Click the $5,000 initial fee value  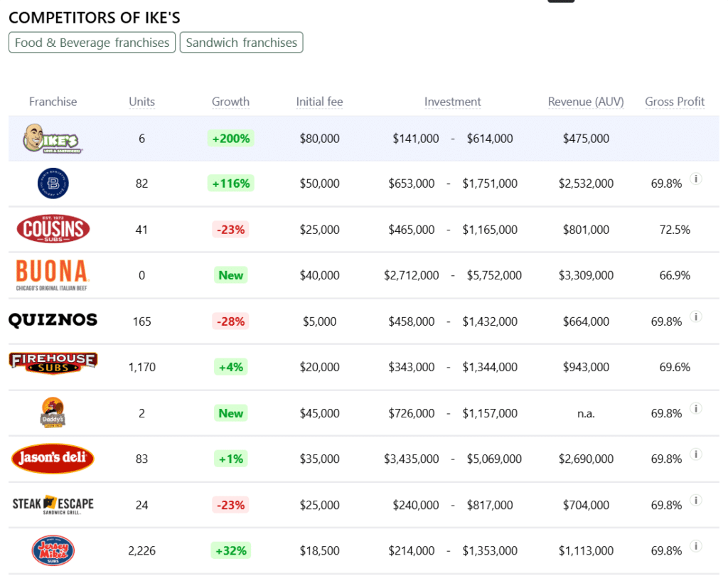[x=319, y=321]
